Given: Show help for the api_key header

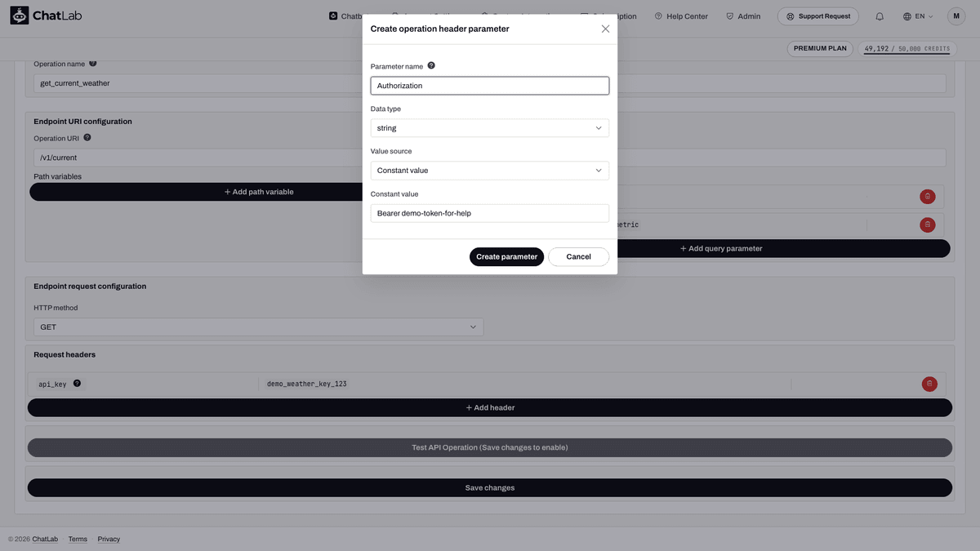Looking at the screenshot, I should point(77,383).
